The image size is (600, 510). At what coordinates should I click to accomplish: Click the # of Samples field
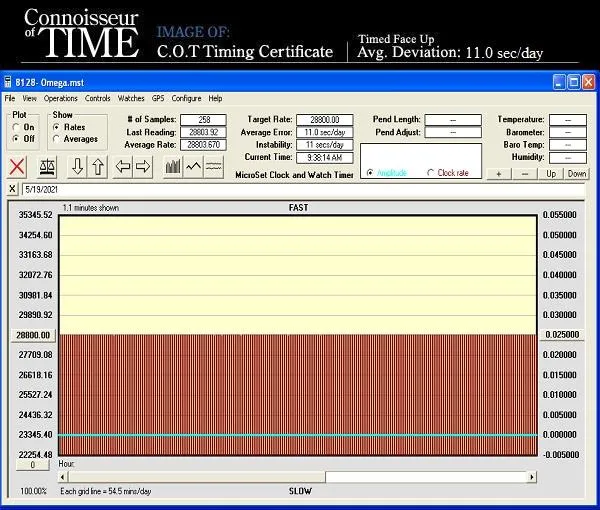[x=203, y=120]
